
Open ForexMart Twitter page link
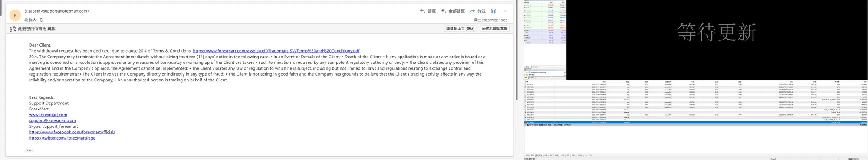(x=62, y=138)
